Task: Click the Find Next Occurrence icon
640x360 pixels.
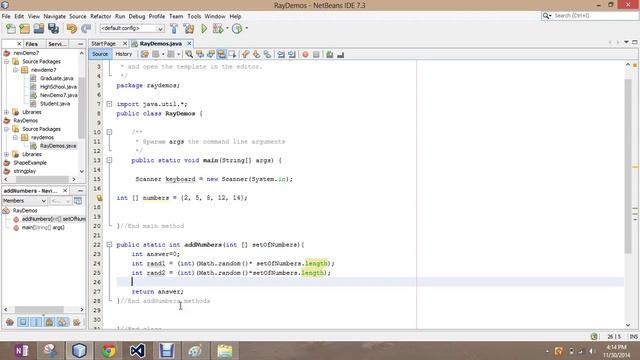Action: click(211, 54)
